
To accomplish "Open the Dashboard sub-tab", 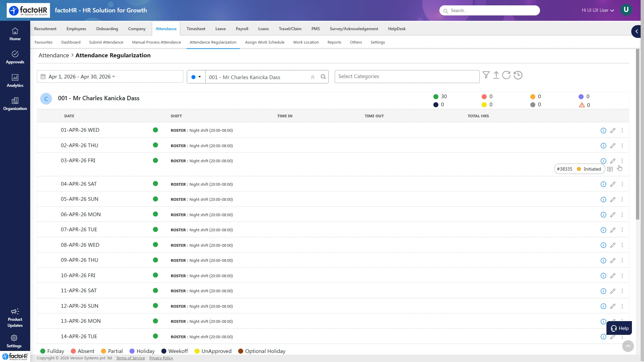I will (71, 42).
